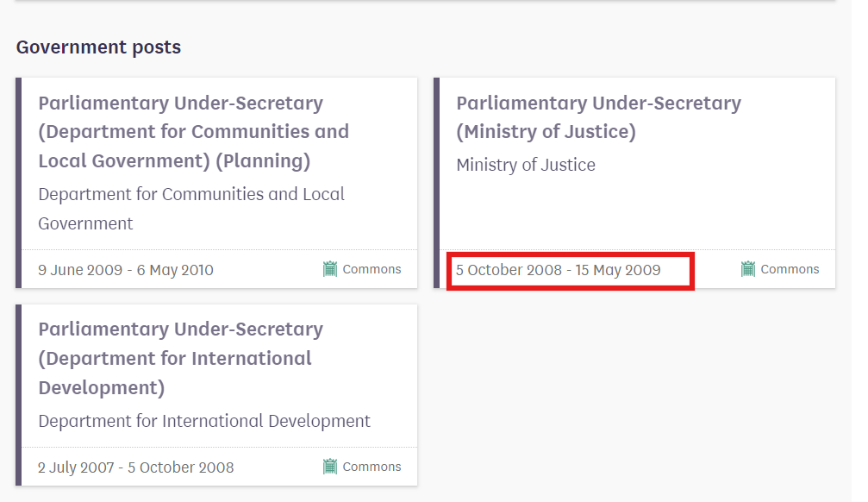Click purple left border of Justice card
868x502 pixels.
tap(436, 183)
